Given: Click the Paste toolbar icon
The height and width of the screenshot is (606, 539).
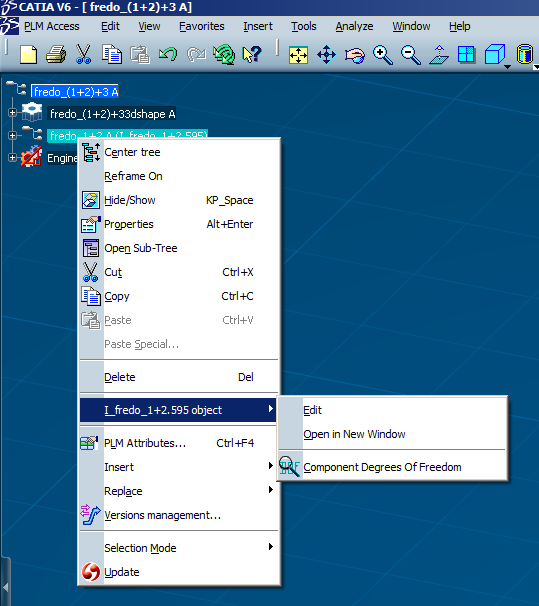Looking at the screenshot, I should (x=139, y=54).
